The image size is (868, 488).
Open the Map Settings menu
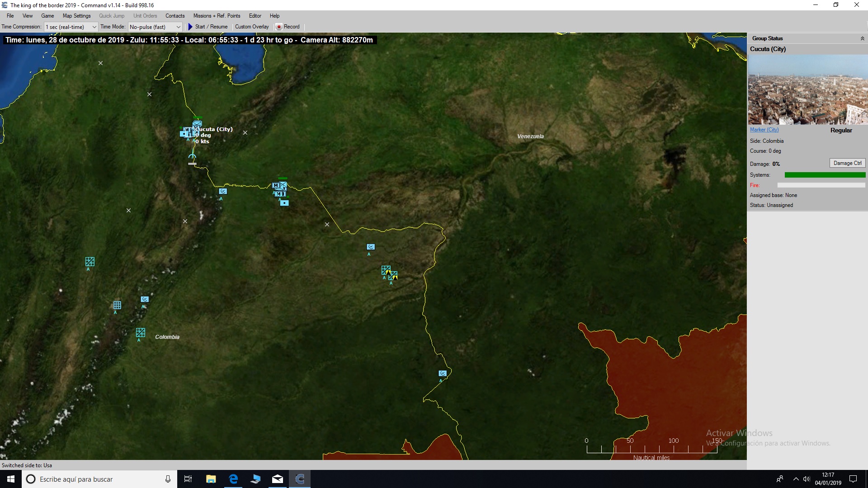tap(76, 16)
